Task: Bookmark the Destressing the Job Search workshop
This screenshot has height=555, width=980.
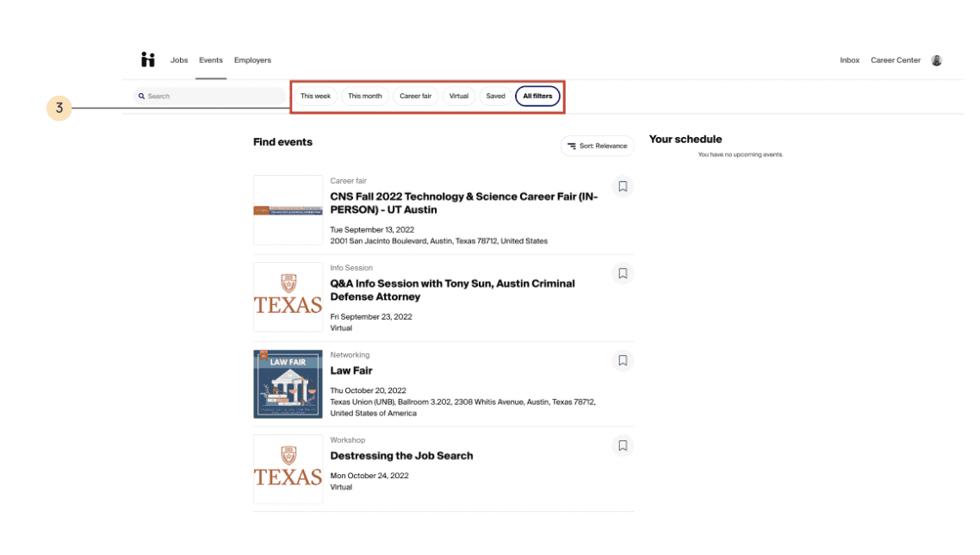Action: coord(623,446)
